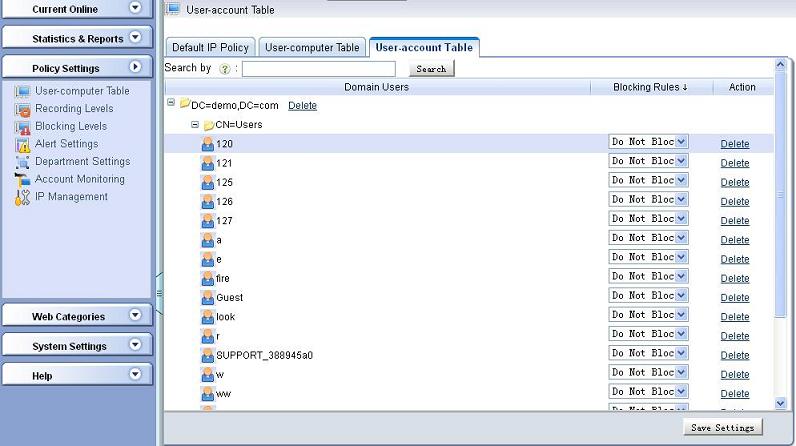Click the IP Management icon
This screenshot has height=446, width=796.
pos(22,197)
